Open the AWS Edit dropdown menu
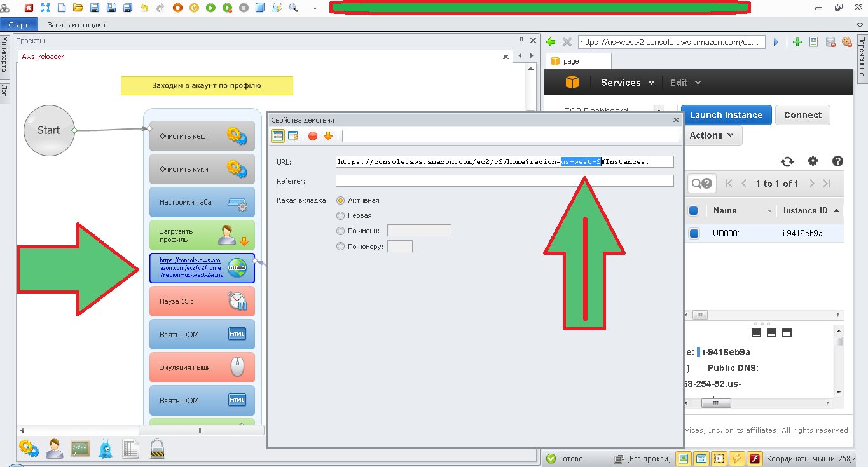Image resolution: width=868 pixels, height=467 pixels. pyautogui.click(x=685, y=83)
